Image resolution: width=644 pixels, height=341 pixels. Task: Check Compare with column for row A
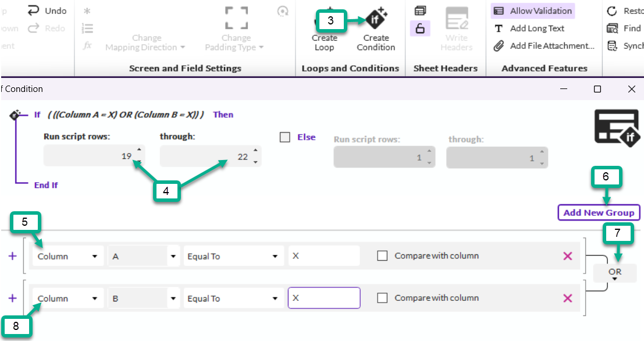382,256
